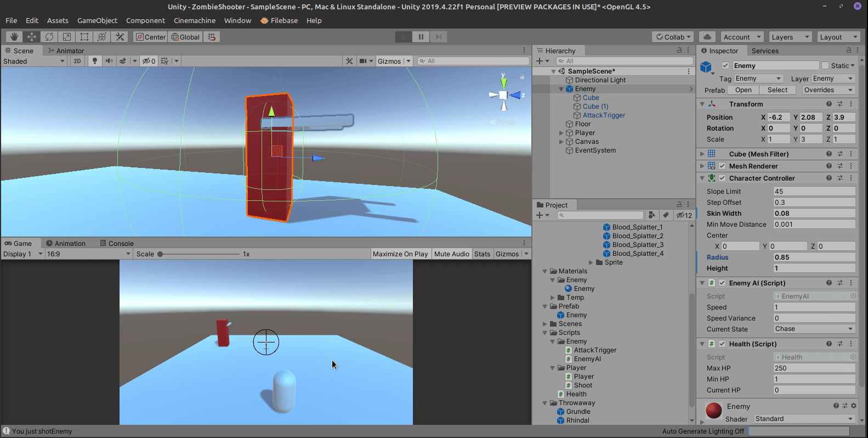The width and height of the screenshot is (868, 438).
Task: Open Enemy AI component context menu
Action: (x=851, y=283)
